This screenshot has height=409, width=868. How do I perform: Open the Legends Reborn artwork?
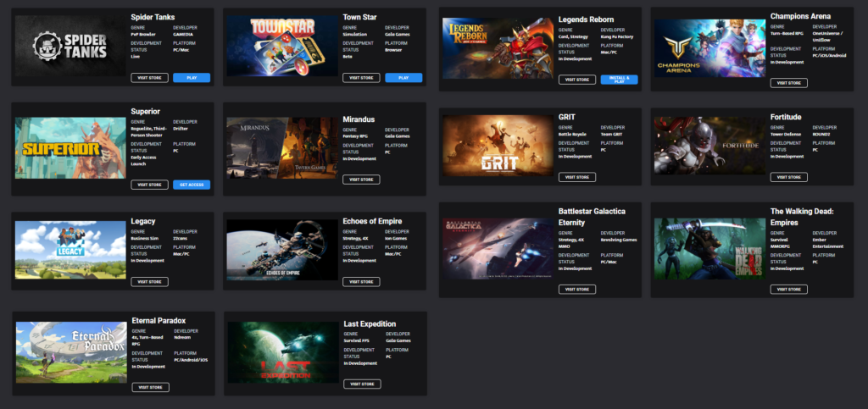tap(498, 48)
